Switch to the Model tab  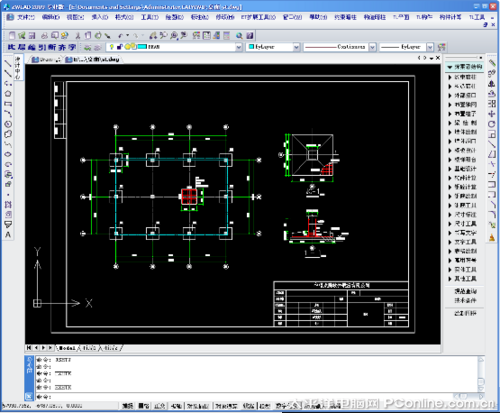coord(67,348)
